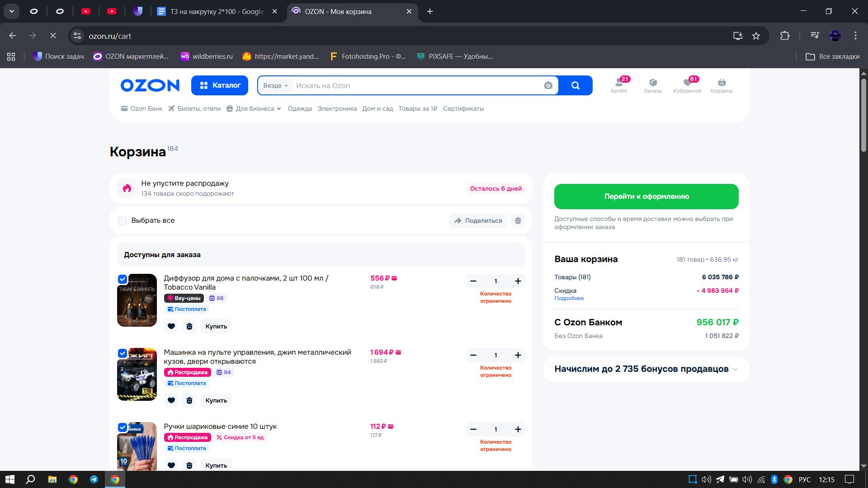This screenshot has width=868, height=488.
Task: Delete the Машинка на пульте item with its trash icon
Action: tap(189, 400)
